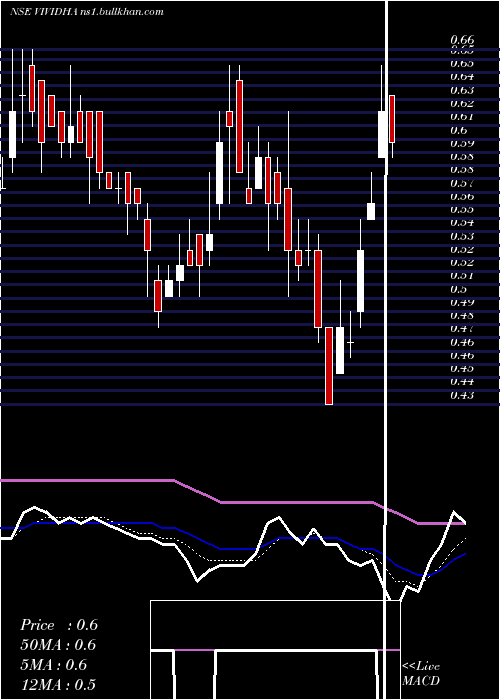Click the 0.66 price axis label

462,40
